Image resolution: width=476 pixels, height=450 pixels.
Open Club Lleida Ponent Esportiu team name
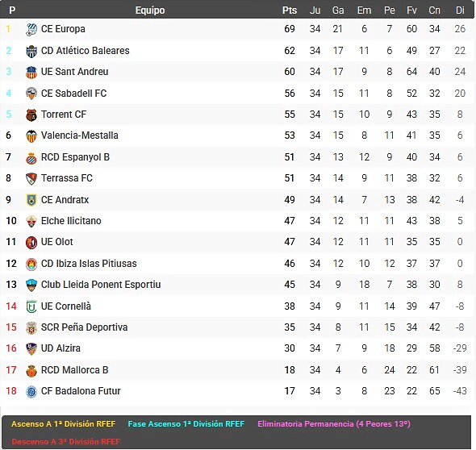[x=101, y=285]
